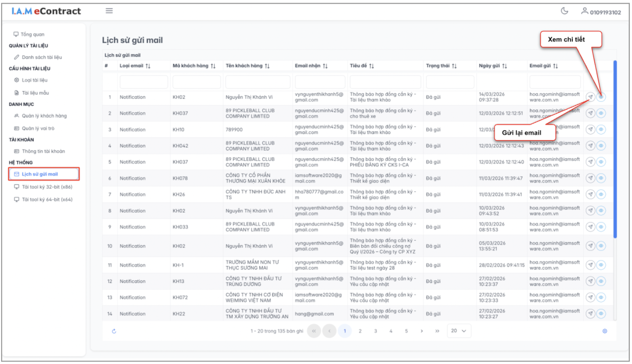Viewport: 632px width, 364px height.
Task: Toggle dark mode moon icon
Action: pos(564,11)
